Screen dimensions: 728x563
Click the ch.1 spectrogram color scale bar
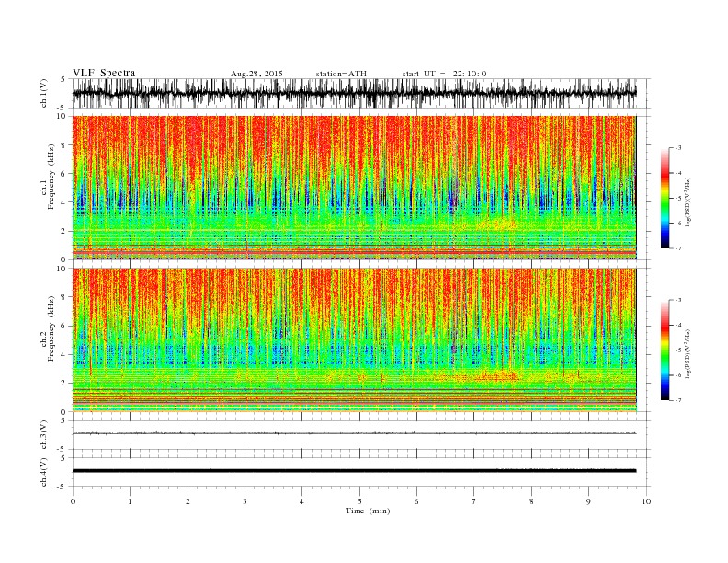(665, 198)
